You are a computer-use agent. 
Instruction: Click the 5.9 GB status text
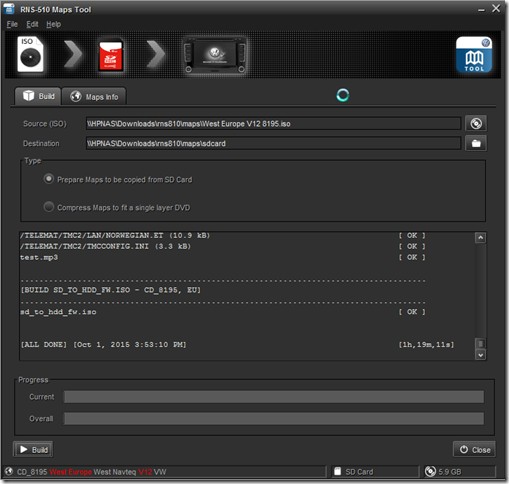point(450,472)
